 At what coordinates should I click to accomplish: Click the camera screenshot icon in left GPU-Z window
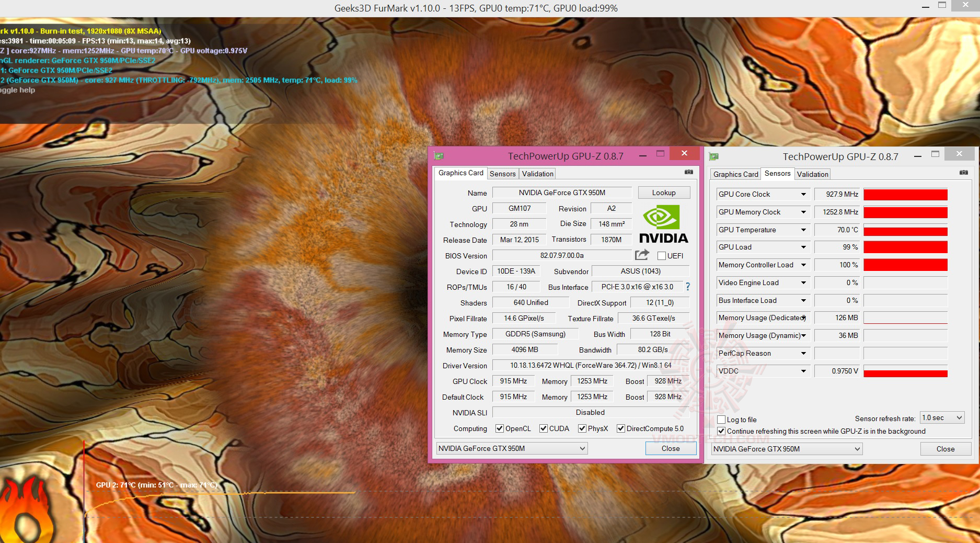(689, 172)
